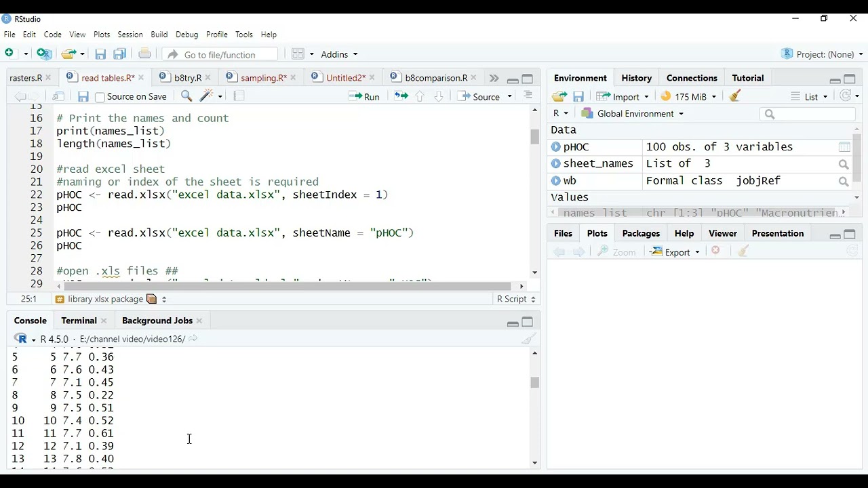The height and width of the screenshot is (488, 868).
Task: Refresh the Environment pane
Action: [845, 96]
